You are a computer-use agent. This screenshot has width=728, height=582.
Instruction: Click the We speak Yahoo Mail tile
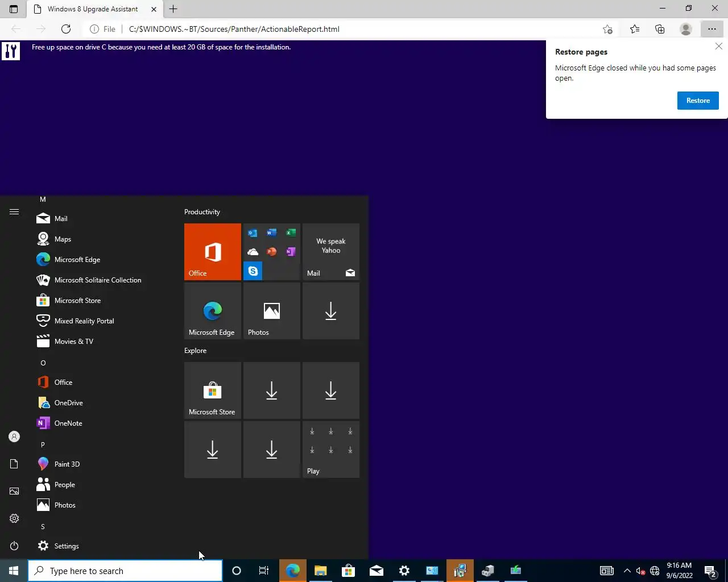point(331,252)
